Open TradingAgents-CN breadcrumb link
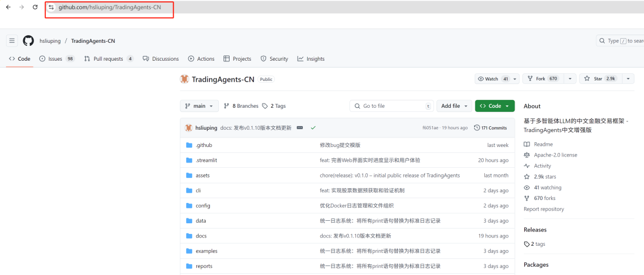This screenshot has height=275, width=644. pos(93,41)
